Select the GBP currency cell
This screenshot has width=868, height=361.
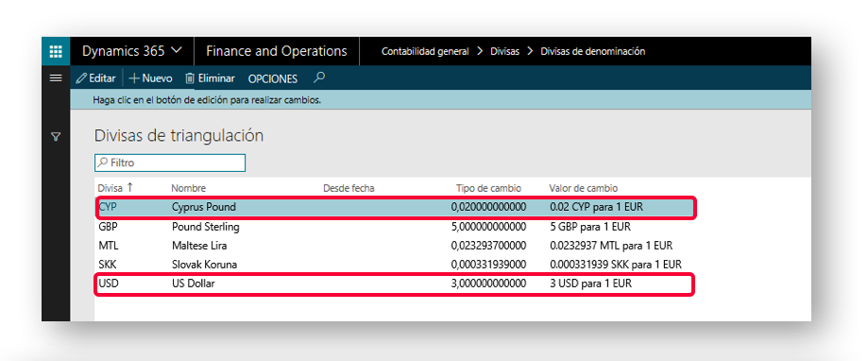tap(108, 227)
